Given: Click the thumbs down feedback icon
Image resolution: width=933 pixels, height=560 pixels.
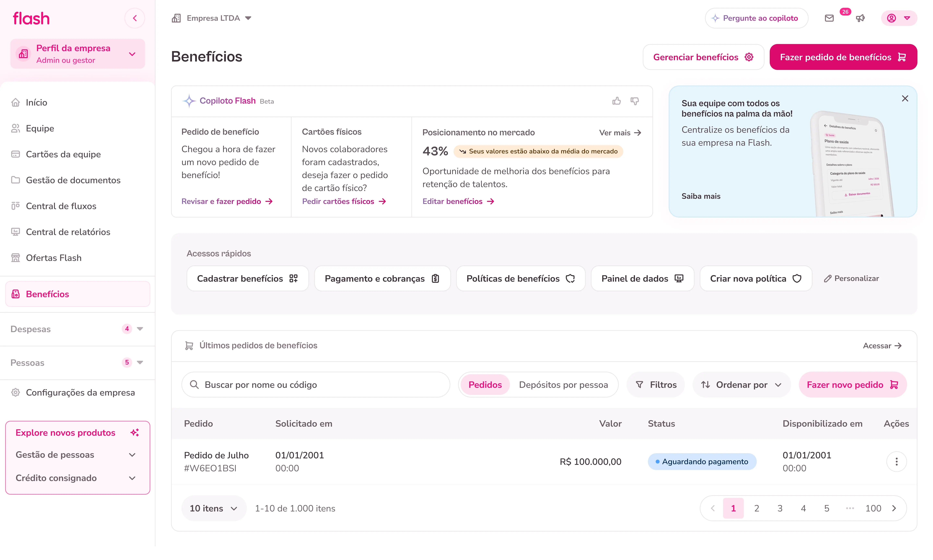Looking at the screenshot, I should pos(634,101).
